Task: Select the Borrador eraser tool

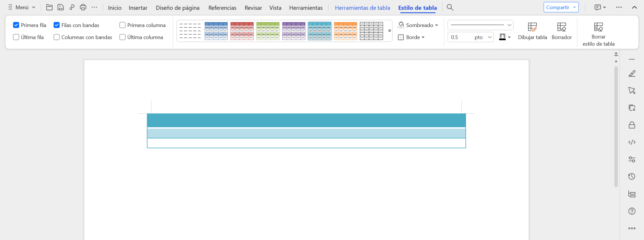Action: [562, 31]
